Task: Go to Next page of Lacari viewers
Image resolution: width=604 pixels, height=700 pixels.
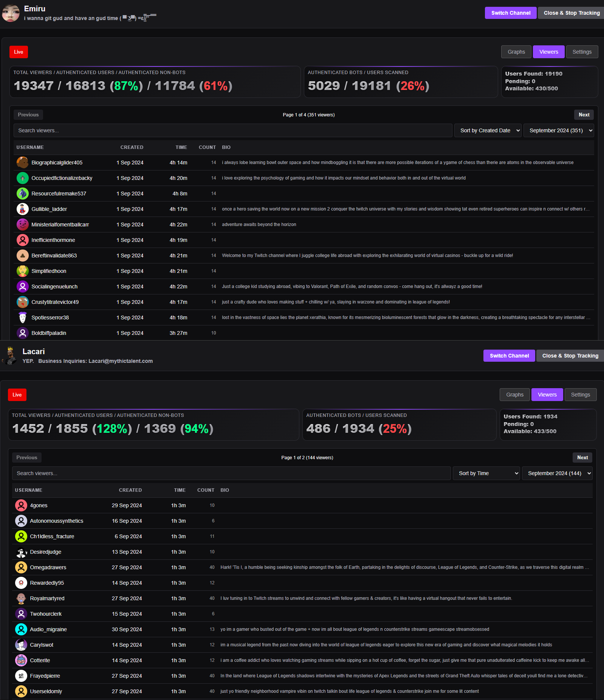Action: pos(582,457)
